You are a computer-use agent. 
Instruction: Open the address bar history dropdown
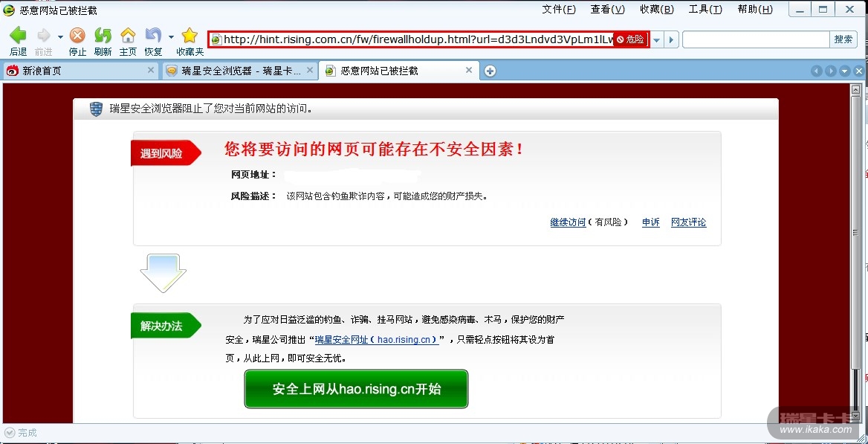point(656,39)
